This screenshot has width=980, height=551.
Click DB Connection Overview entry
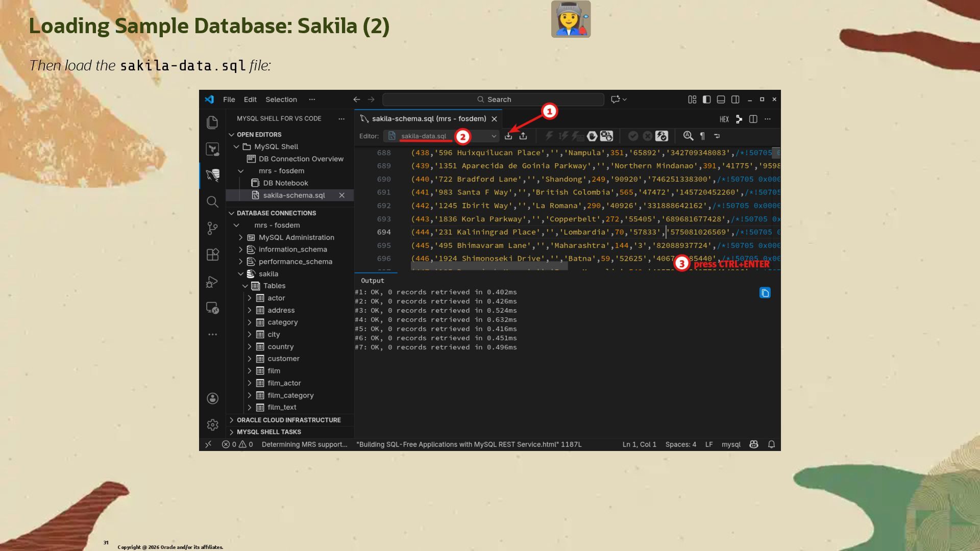click(x=301, y=159)
